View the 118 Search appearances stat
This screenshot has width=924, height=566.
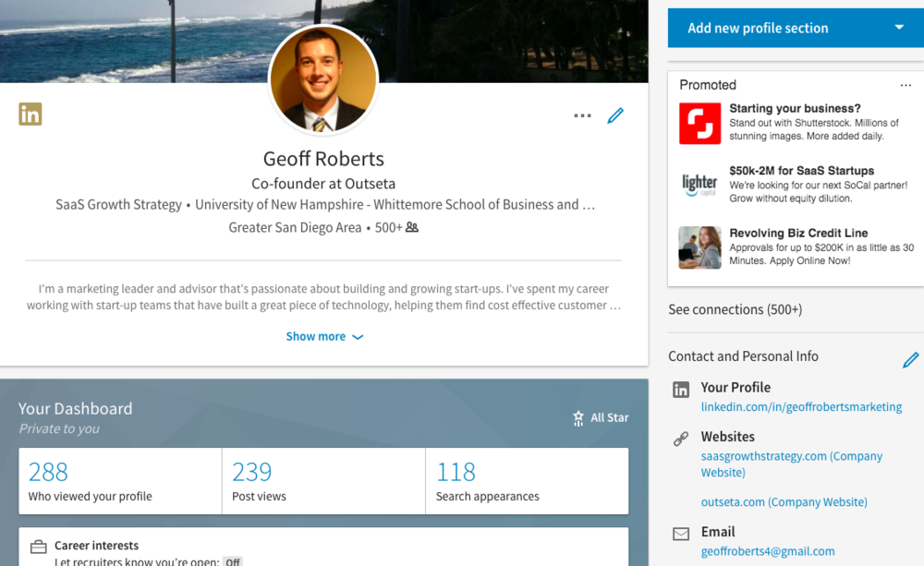(527, 481)
